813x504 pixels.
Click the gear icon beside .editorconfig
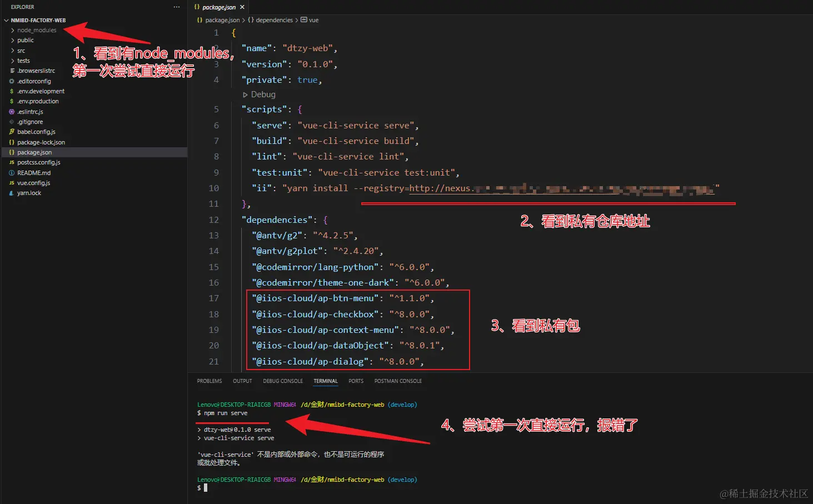[12, 81]
